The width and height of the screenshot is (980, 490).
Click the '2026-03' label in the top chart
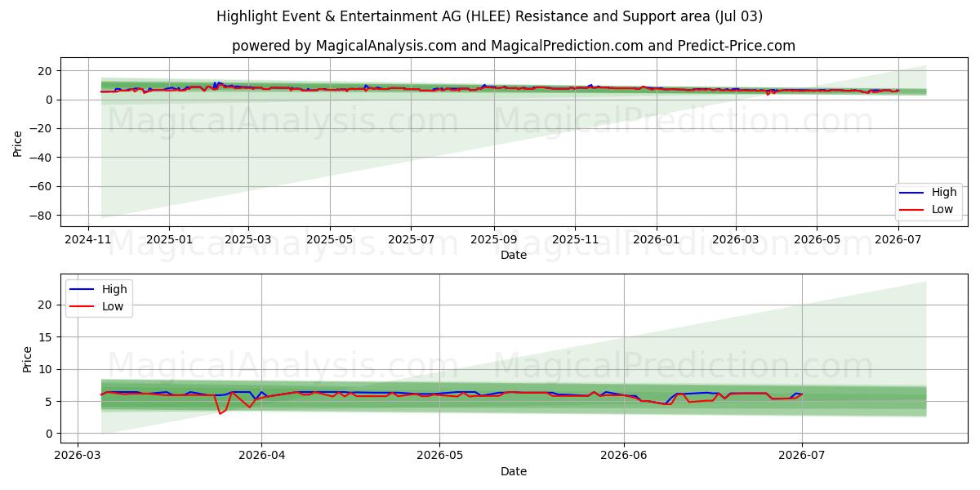[x=735, y=240]
